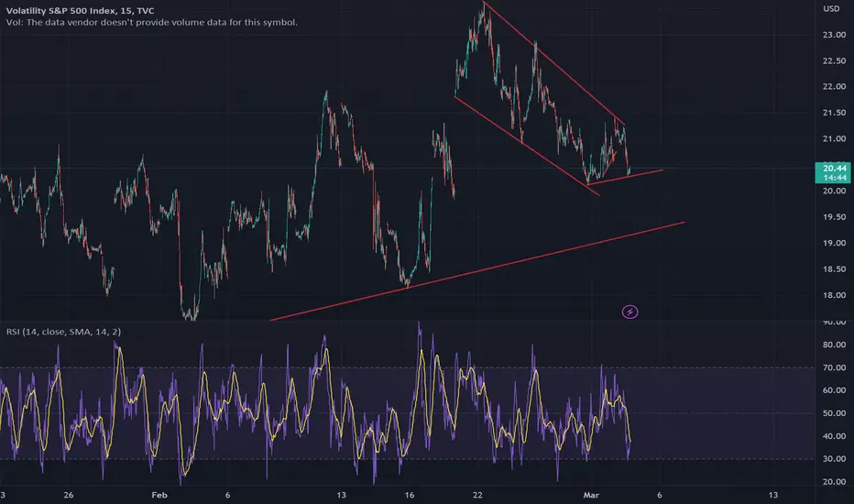Click the RSI 20.00 axis label

coord(834,482)
